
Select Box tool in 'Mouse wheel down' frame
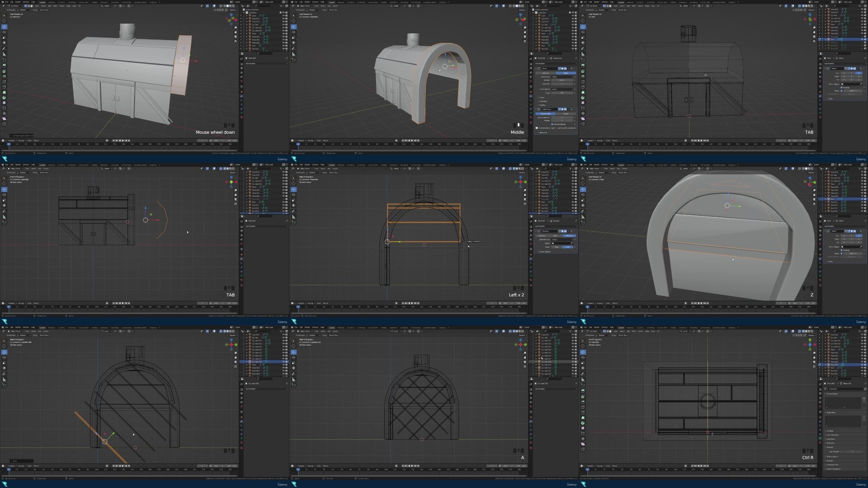pyautogui.click(x=4, y=15)
